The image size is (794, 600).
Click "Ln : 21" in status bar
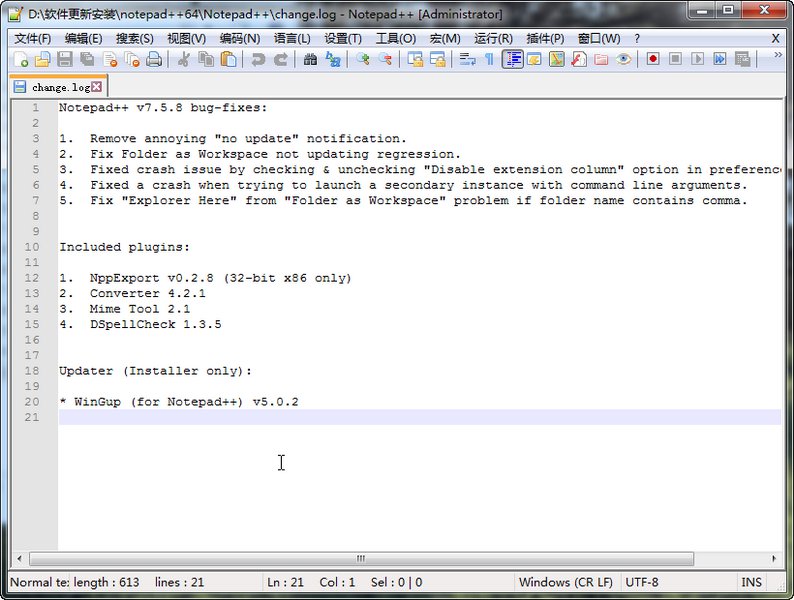(286, 582)
